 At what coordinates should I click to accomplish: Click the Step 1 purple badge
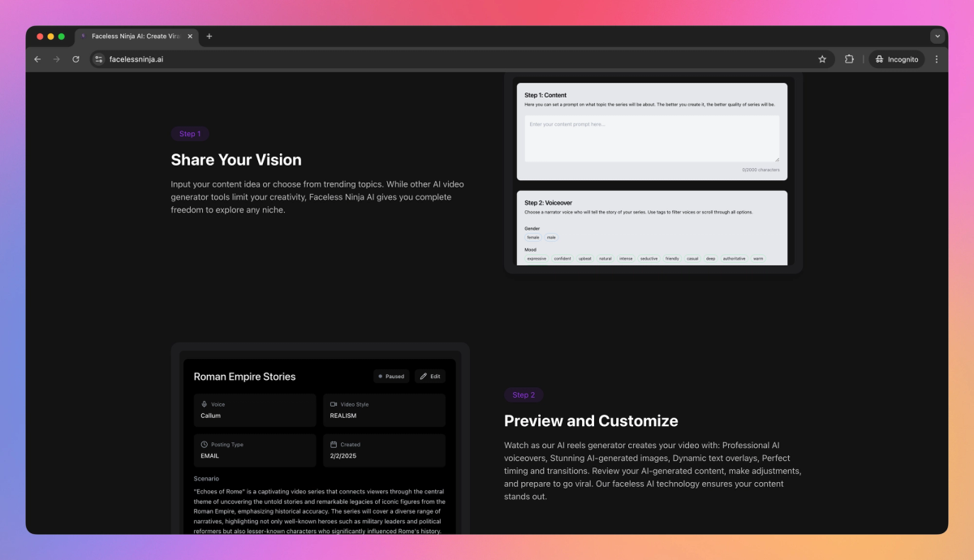(190, 134)
